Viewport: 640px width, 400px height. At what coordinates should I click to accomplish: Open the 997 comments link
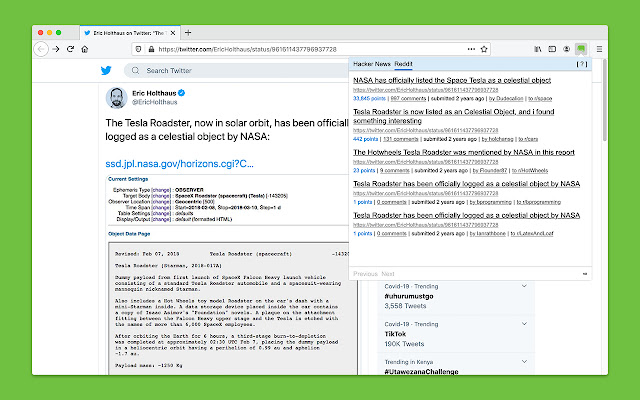tap(408, 98)
